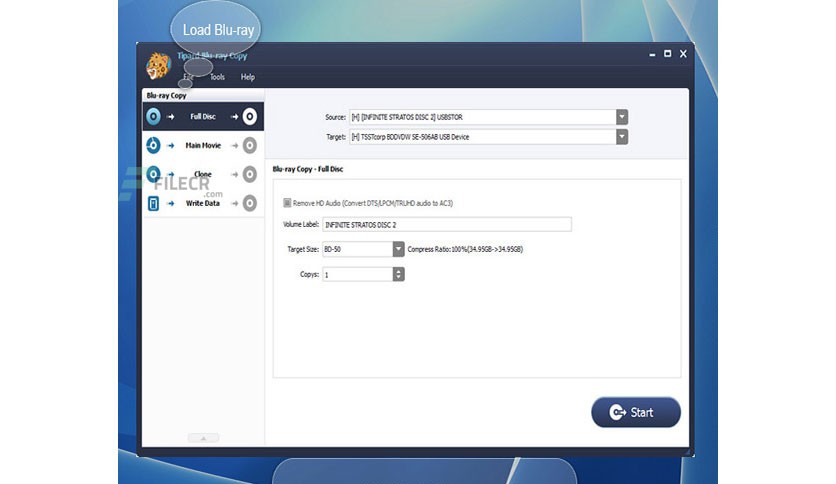Expand the Target Size dropdown
This screenshot has width=836, height=484.
coord(398,249)
